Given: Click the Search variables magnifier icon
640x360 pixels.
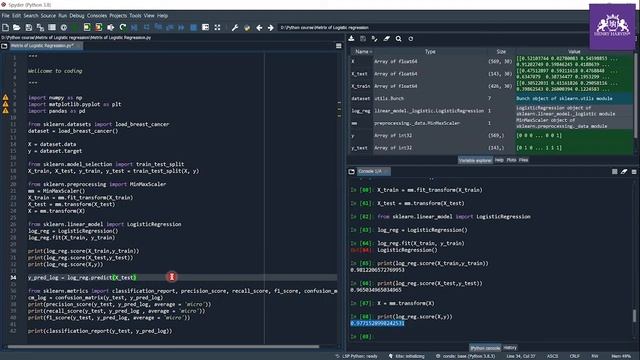Looking at the screenshot, I should (398, 39).
